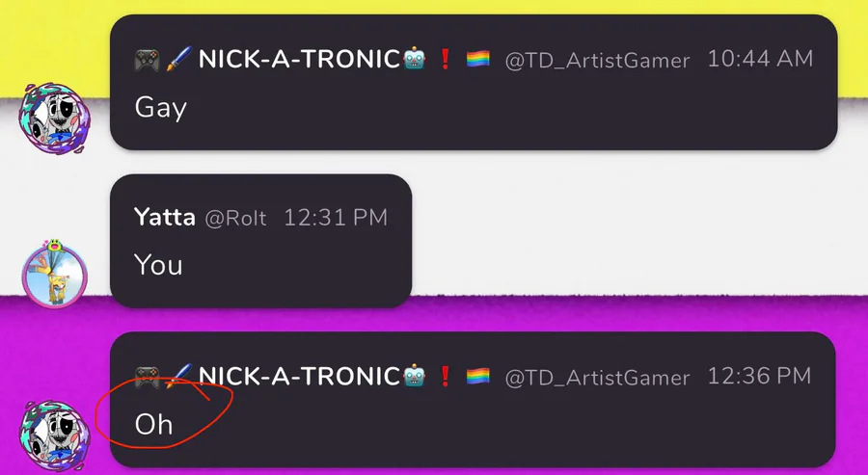Click NICK-A-TRONIC's avatar beside the Oh message

pyautogui.click(x=54, y=435)
